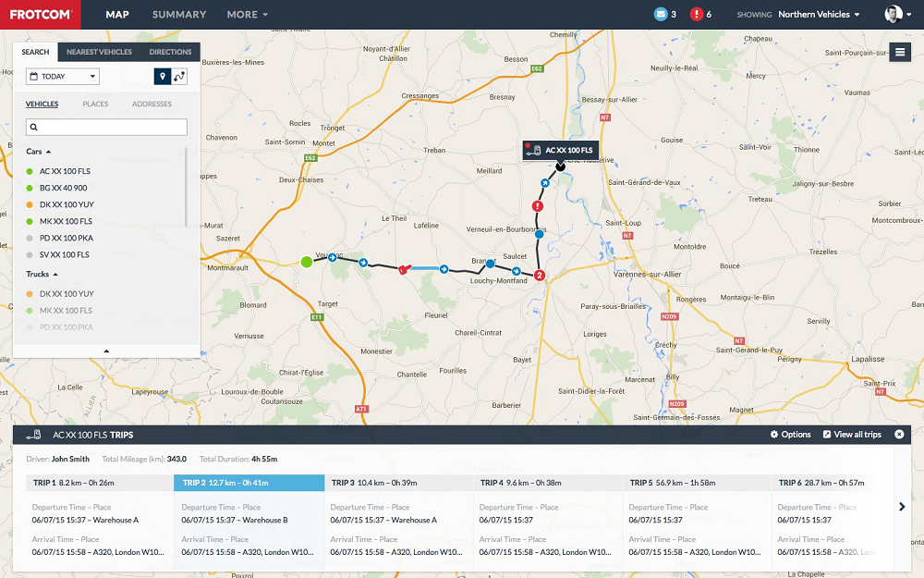
Task: Open the messages envelope icon
Action: (x=661, y=14)
